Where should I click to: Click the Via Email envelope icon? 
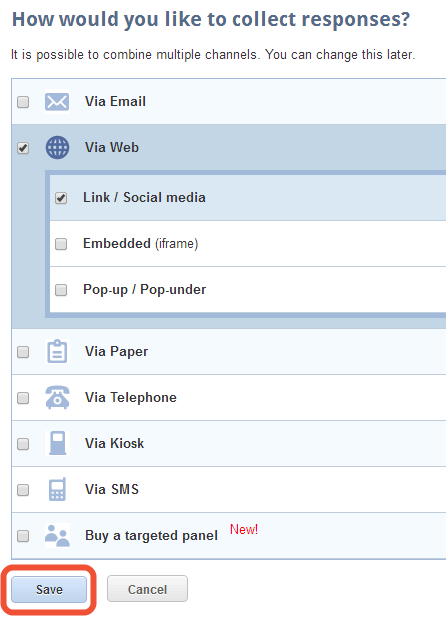(57, 102)
